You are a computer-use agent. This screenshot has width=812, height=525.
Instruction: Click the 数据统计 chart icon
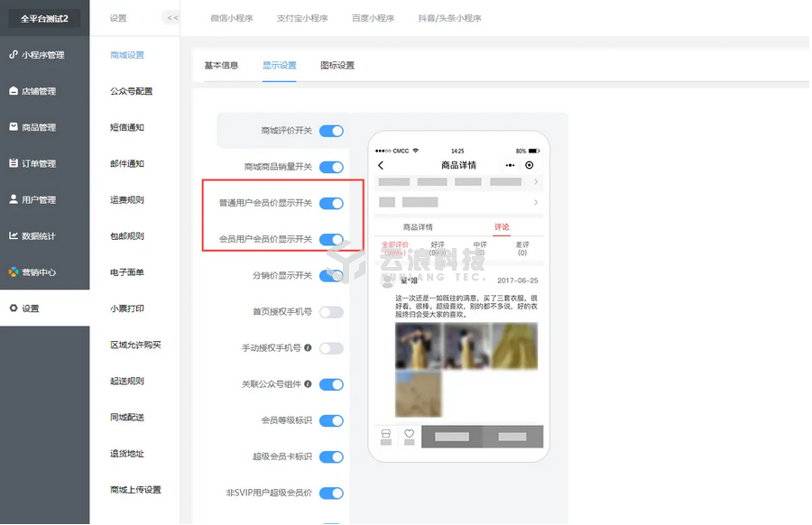pos(14,235)
